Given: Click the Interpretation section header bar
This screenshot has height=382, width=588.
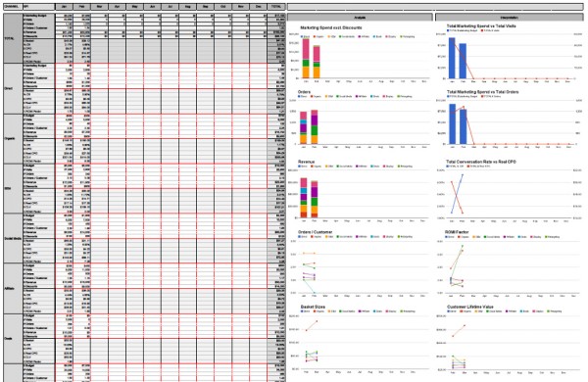Looking at the screenshot, I should 510,18.
